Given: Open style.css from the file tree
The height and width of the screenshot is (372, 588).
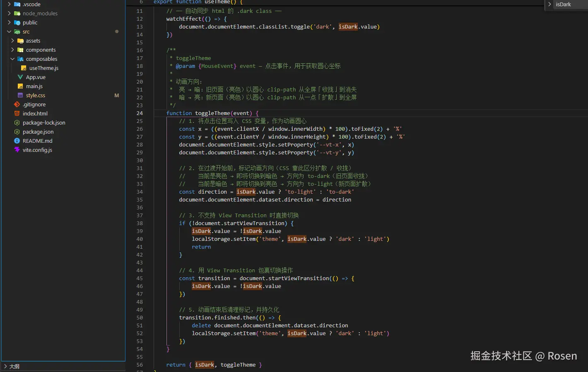Looking at the screenshot, I should pos(36,95).
